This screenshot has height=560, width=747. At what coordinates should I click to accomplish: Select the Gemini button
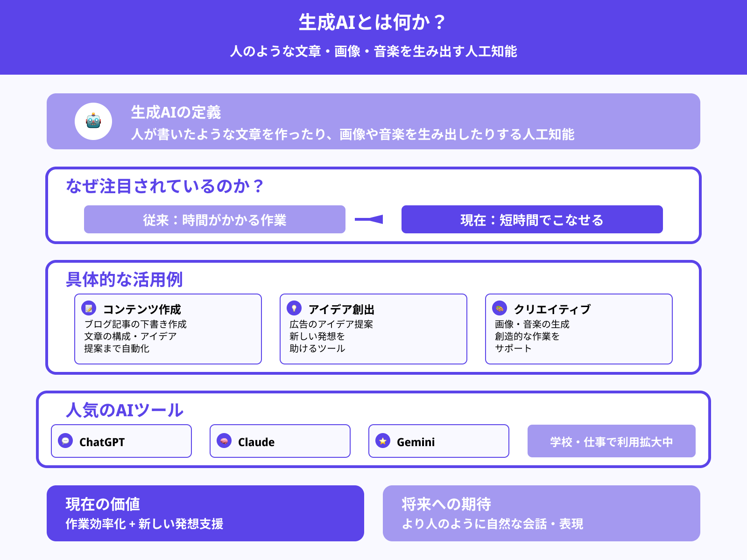pos(438,441)
